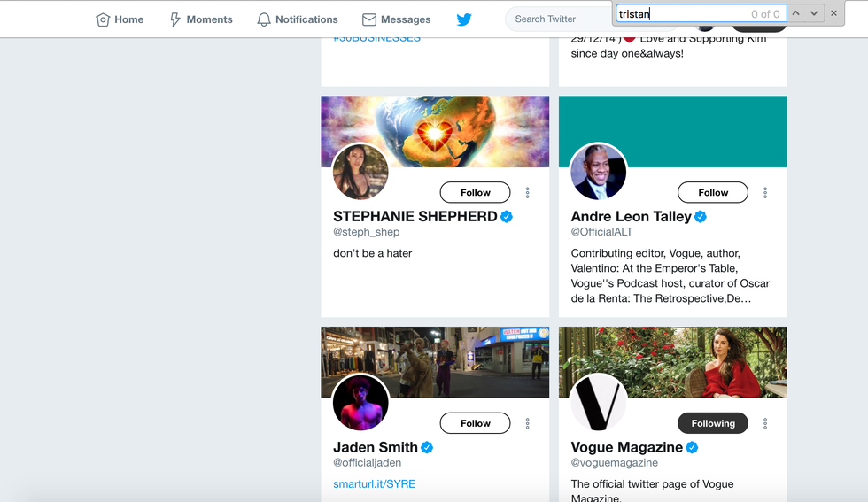The image size is (868, 502).
Task: Open the smarturl.it/SYRE link
Action: point(374,483)
